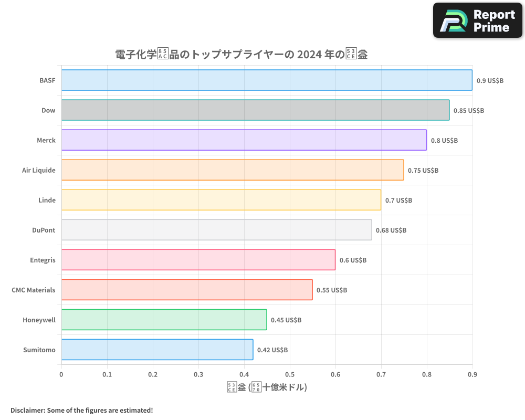This screenshot has height=420, width=525.
Task: Click the 0.9 US$B value label
Action: point(489,80)
